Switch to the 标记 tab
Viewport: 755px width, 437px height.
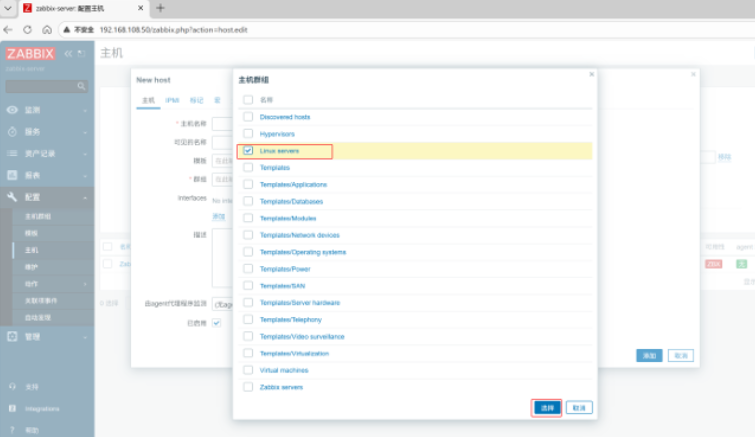click(x=196, y=100)
